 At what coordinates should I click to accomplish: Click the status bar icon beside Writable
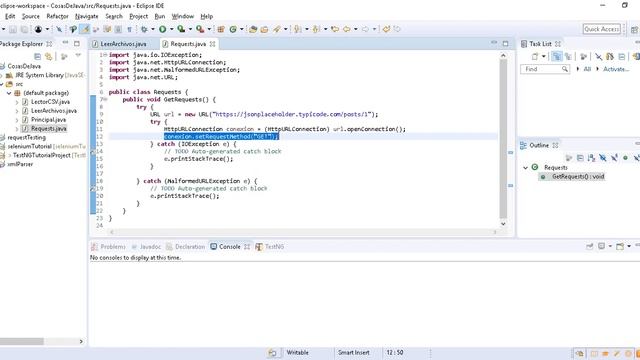click(x=272, y=353)
